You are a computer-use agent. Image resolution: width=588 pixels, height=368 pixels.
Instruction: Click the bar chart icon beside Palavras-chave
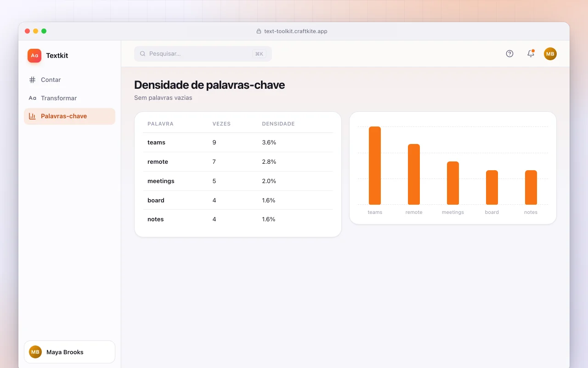(x=32, y=116)
